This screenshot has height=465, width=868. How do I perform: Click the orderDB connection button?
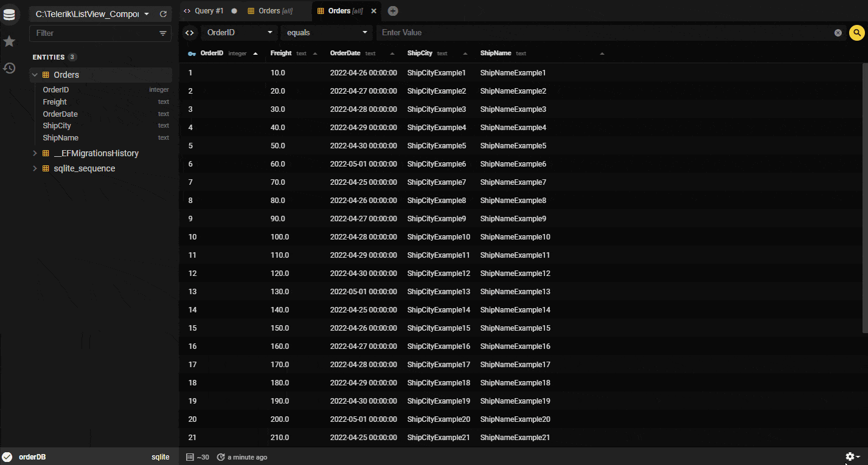pyautogui.click(x=32, y=457)
